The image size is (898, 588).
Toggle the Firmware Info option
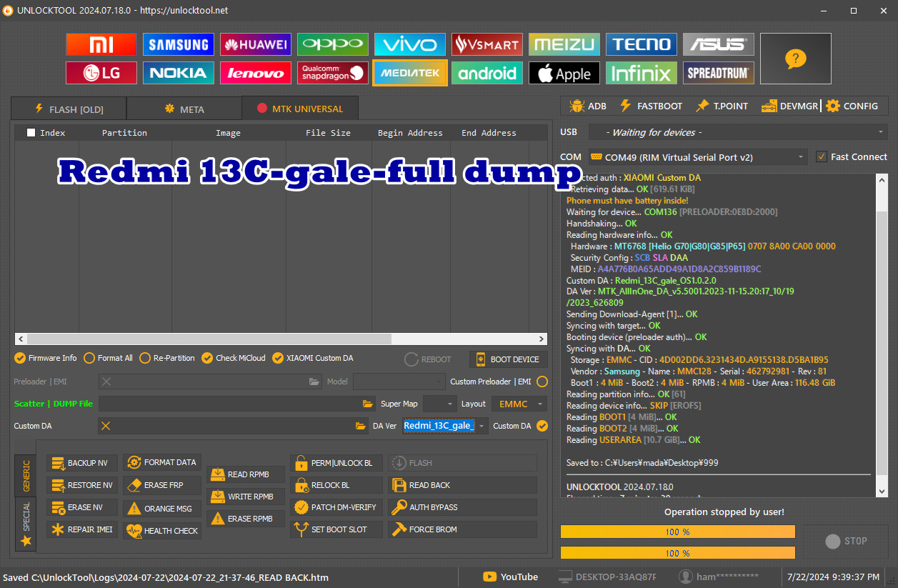[x=46, y=358]
